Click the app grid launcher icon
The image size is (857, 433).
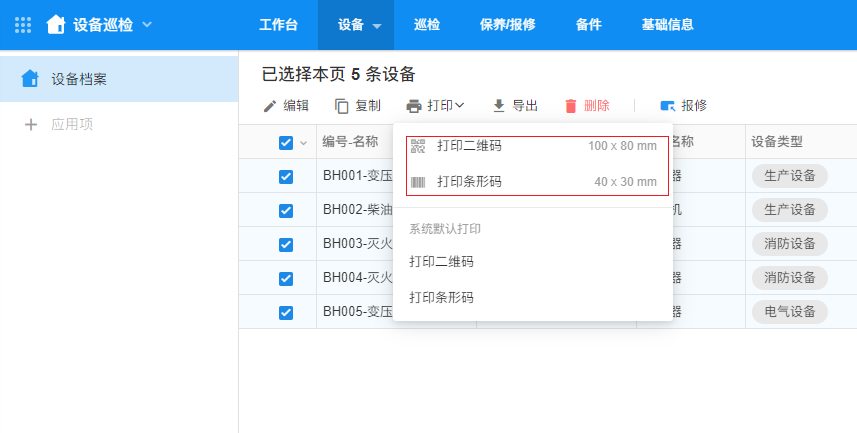[23, 24]
